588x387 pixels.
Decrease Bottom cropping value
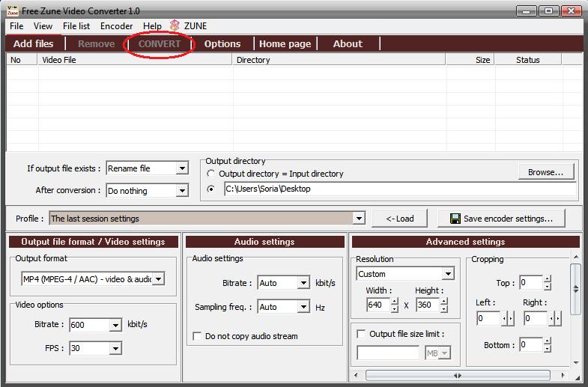548,348
